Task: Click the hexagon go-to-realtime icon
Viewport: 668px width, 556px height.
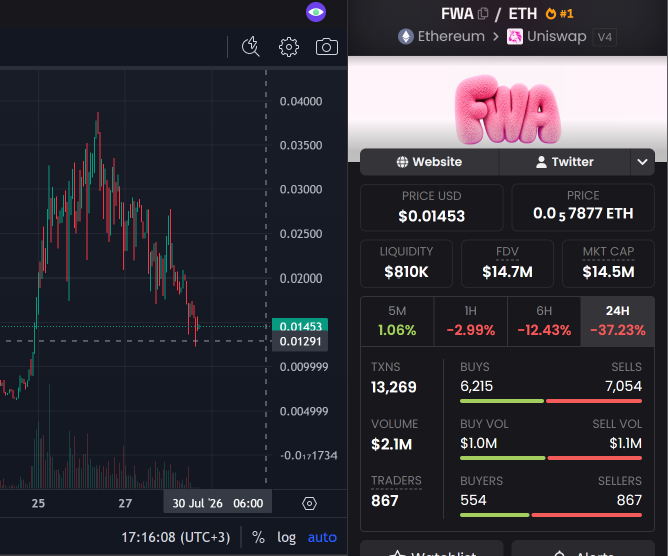Action: tap(309, 504)
